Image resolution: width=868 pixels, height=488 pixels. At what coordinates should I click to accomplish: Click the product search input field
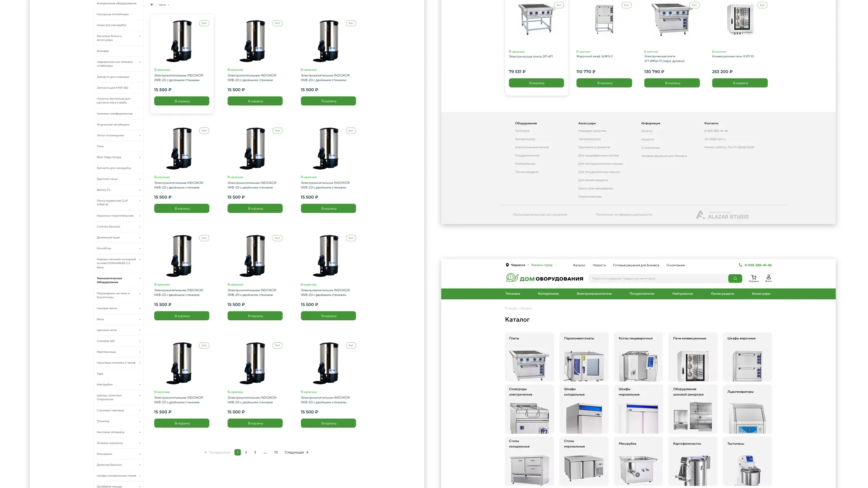pyautogui.click(x=658, y=278)
